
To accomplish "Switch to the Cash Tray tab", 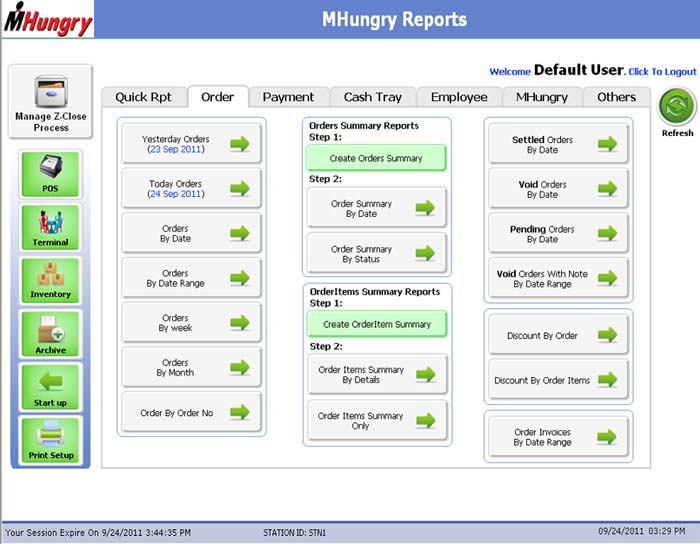I will 373,97.
